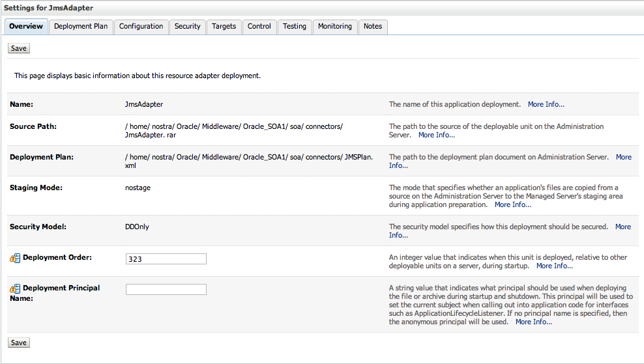Image resolution: width=644 pixels, height=364 pixels.
Task: Select the Overview tab
Action: pyautogui.click(x=26, y=27)
